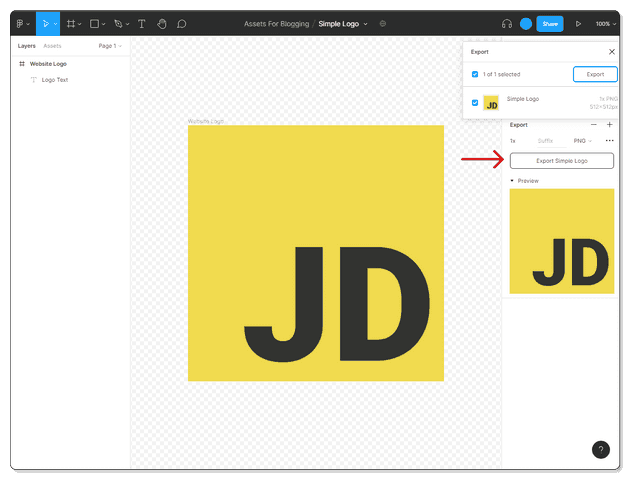
Task: Select the Text tool
Action: (x=141, y=24)
